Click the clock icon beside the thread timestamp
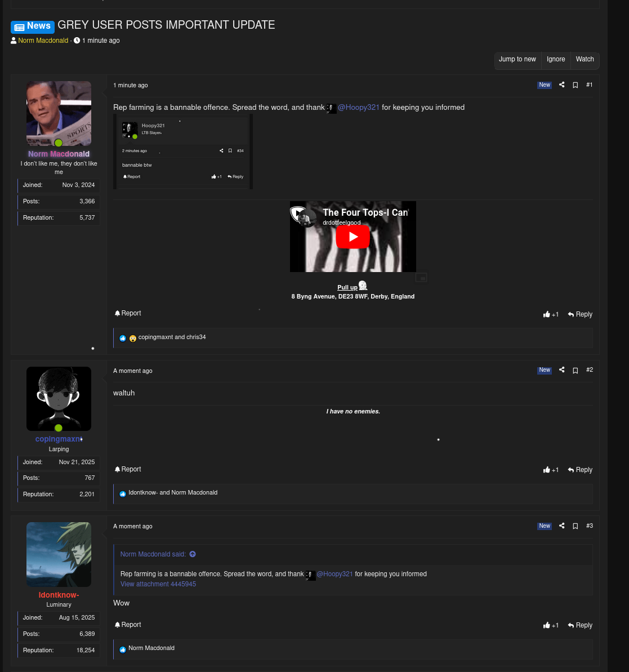This screenshot has height=672, width=629. coord(77,40)
